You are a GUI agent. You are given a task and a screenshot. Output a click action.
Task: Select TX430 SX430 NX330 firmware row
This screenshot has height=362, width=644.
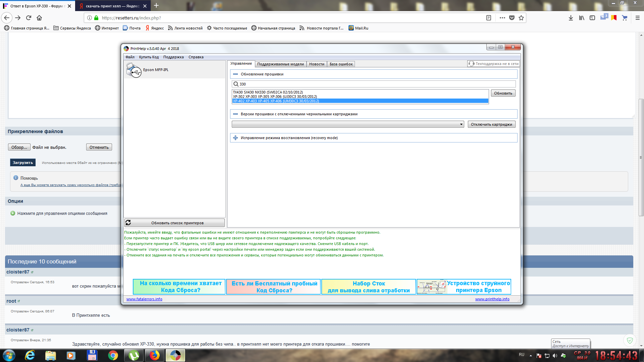[360, 92]
